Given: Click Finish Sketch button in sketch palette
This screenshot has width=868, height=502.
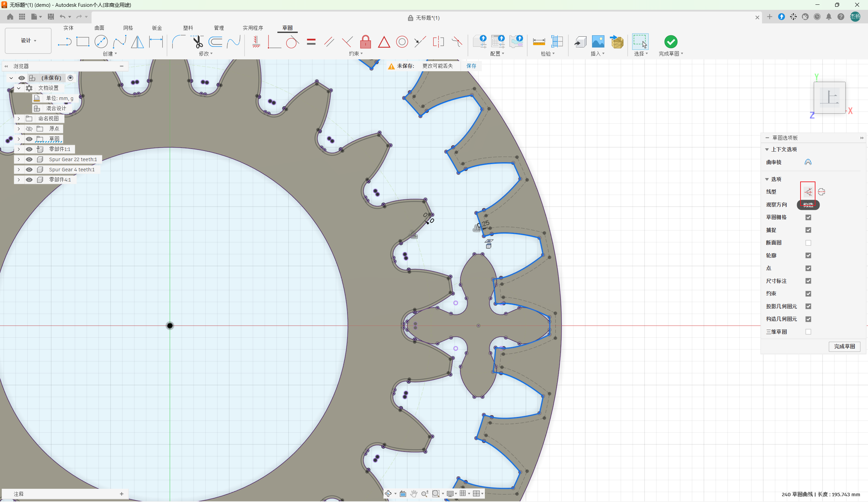Looking at the screenshot, I should (x=844, y=346).
